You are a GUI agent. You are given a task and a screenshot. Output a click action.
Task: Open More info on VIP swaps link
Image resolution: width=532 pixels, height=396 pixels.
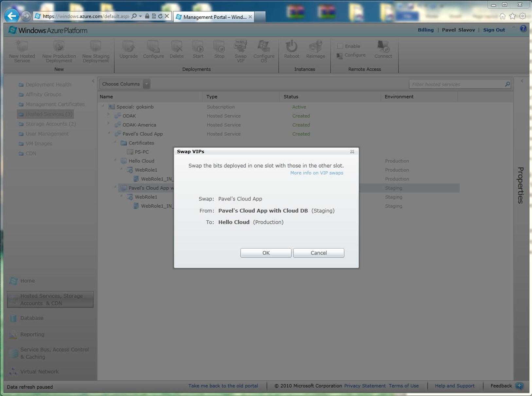(x=317, y=173)
